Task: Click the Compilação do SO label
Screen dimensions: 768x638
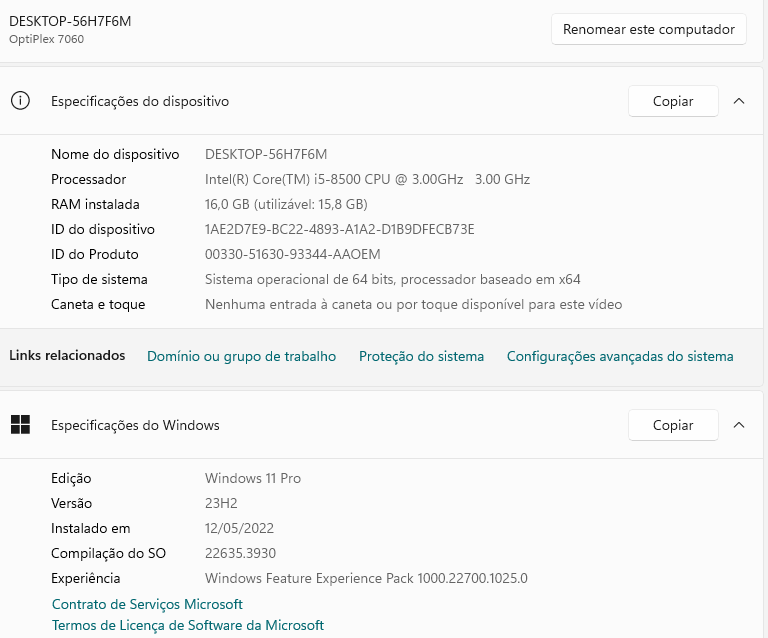Action: tap(108, 553)
